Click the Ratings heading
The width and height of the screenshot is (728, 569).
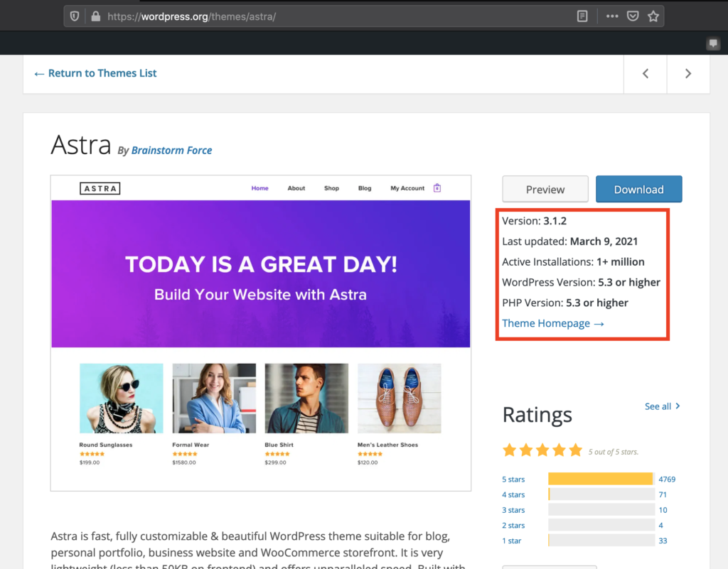pyautogui.click(x=537, y=415)
